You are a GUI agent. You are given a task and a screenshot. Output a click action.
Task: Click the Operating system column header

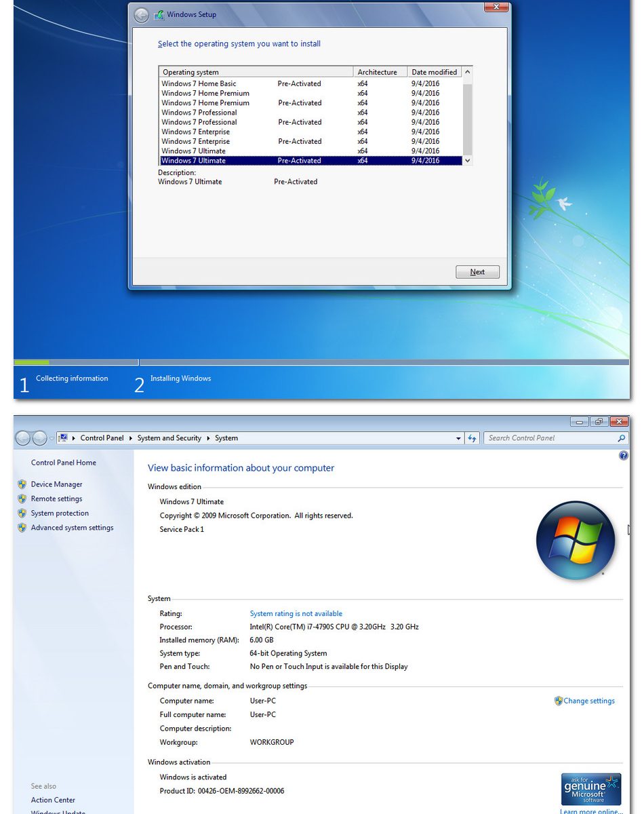(x=256, y=72)
